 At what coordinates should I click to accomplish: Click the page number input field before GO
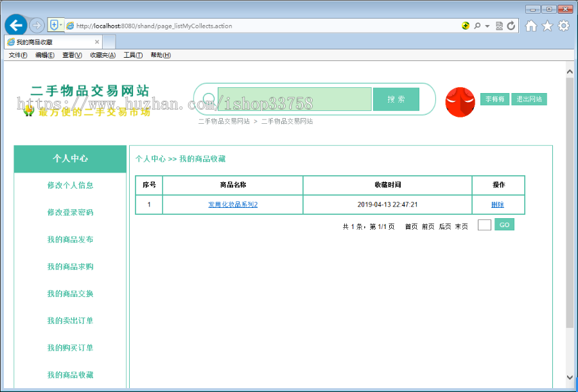click(x=484, y=225)
